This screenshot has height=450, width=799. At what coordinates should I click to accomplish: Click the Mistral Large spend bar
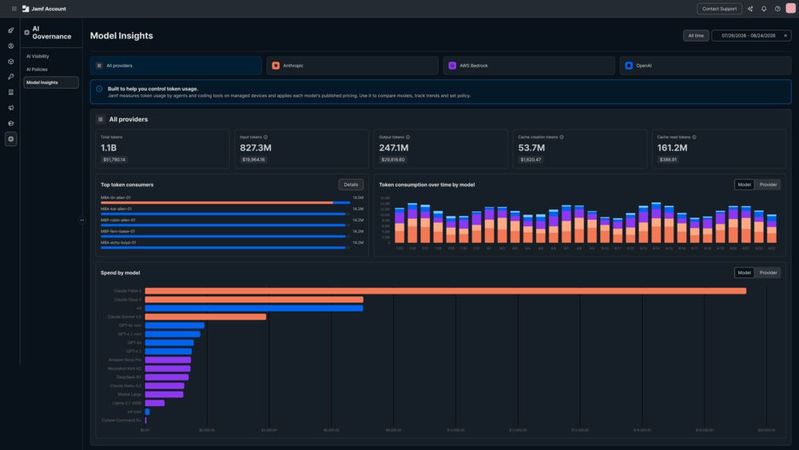click(x=164, y=394)
